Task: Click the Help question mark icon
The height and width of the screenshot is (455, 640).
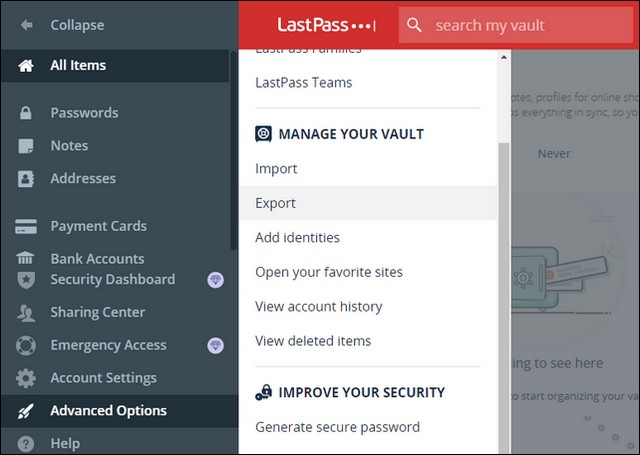Action: coord(26,444)
